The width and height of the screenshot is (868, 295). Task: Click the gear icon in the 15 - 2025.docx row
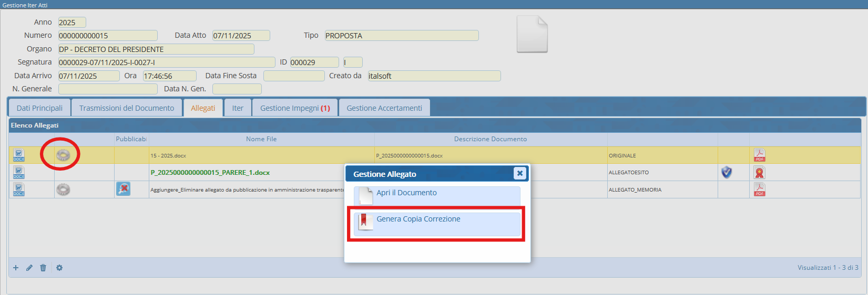[x=63, y=155]
